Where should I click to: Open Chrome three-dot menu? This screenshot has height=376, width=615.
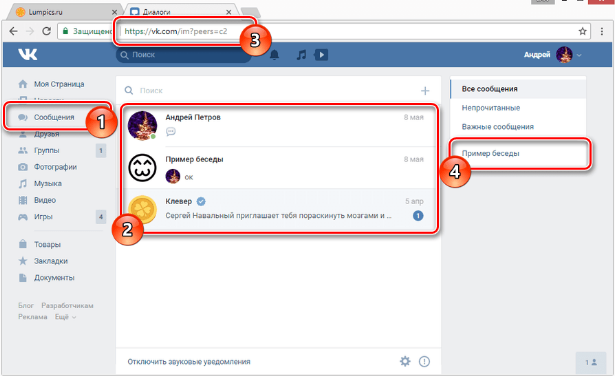(602, 31)
